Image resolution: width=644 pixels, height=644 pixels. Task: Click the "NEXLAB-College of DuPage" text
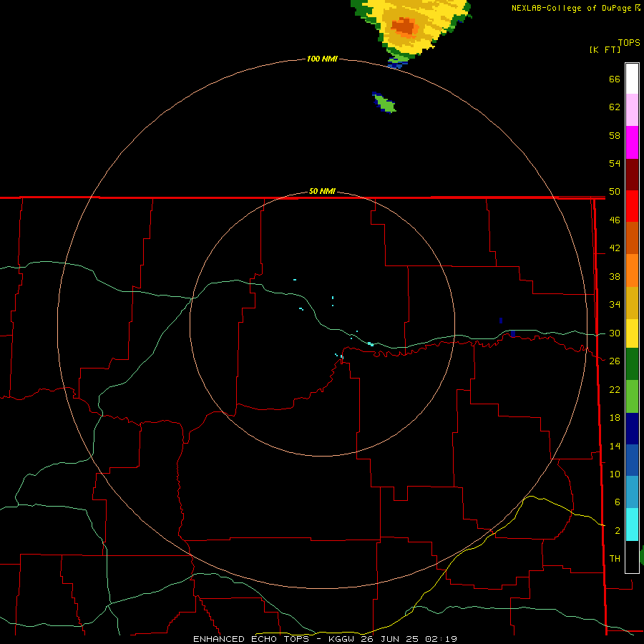click(572, 8)
